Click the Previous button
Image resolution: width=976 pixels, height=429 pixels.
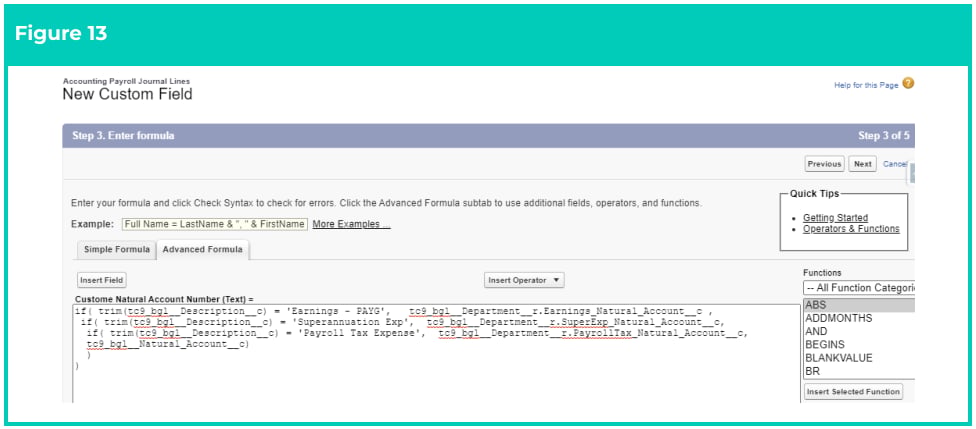824,164
